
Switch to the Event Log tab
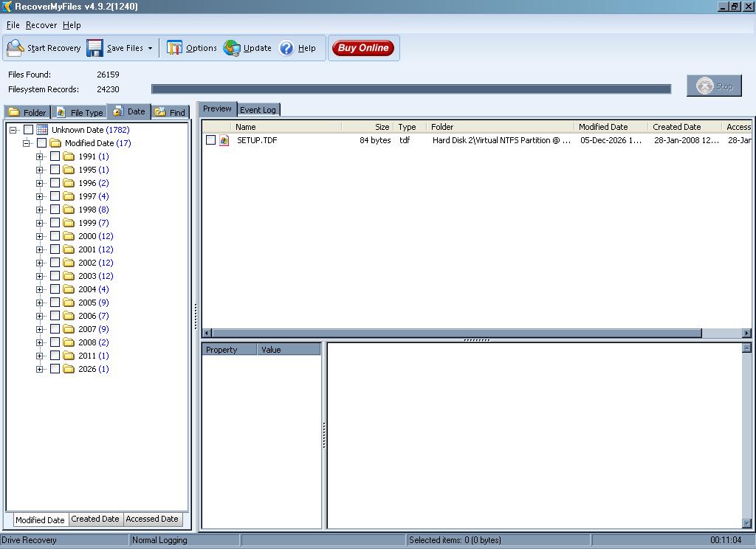(258, 110)
